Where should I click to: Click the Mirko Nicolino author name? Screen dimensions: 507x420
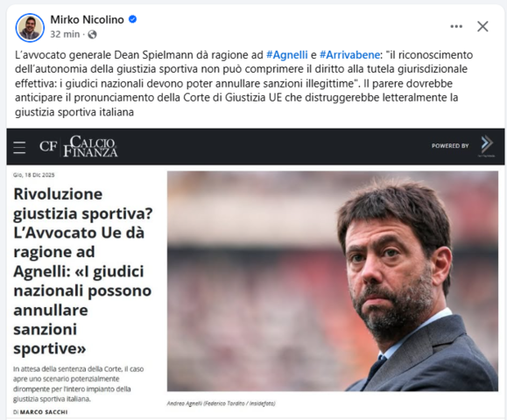pyautogui.click(x=87, y=20)
